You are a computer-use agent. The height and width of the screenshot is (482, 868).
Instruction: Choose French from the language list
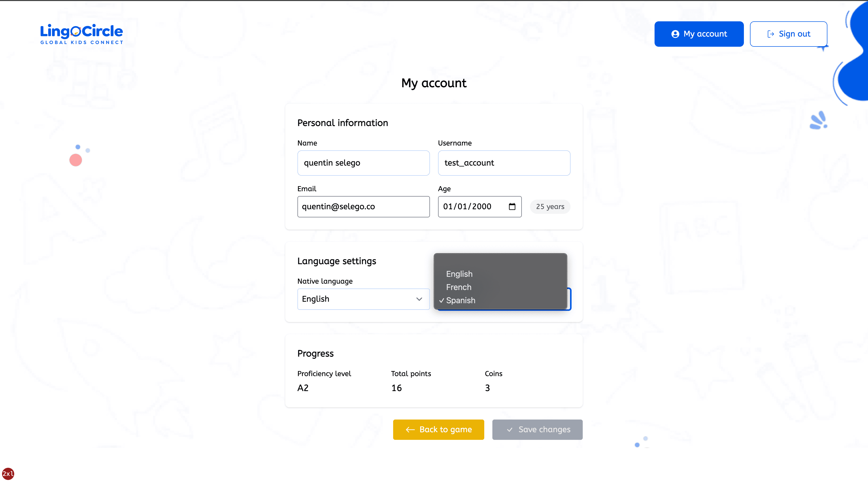click(x=459, y=287)
